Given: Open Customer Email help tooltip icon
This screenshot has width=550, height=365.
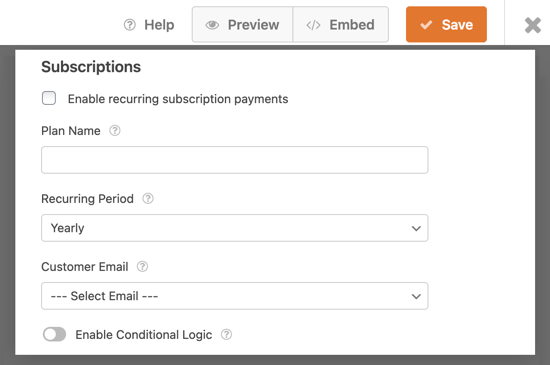Looking at the screenshot, I should pos(142,266).
